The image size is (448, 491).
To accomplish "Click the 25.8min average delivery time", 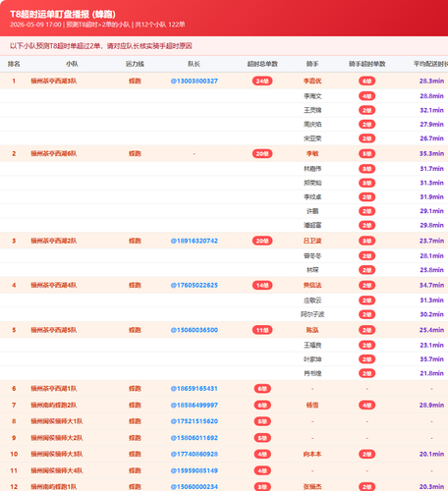I will pyautogui.click(x=431, y=270).
